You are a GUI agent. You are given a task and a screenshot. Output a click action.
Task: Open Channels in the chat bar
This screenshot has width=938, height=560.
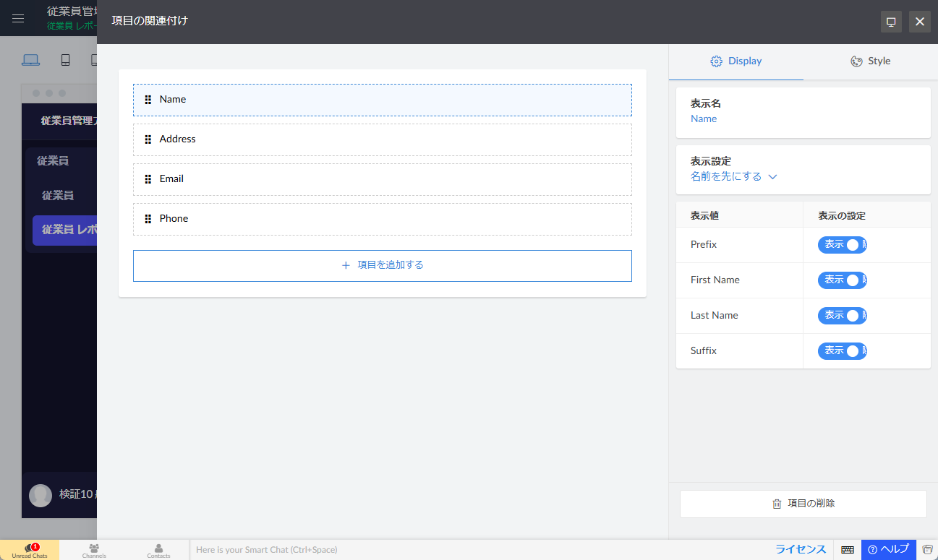pyautogui.click(x=94, y=550)
